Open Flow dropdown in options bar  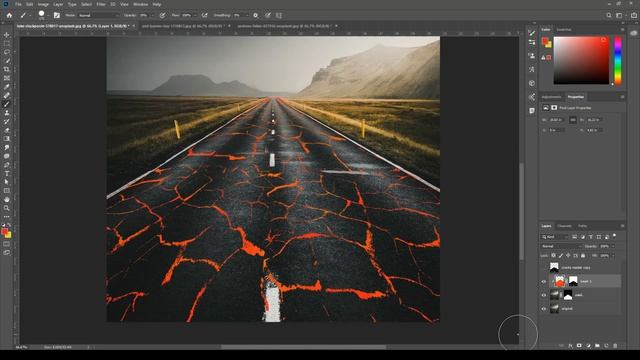195,15
